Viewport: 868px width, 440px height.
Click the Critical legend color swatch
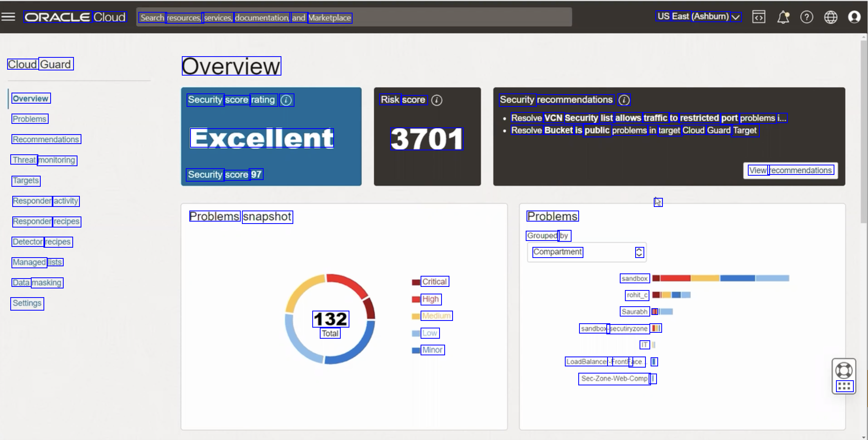[x=415, y=282]
